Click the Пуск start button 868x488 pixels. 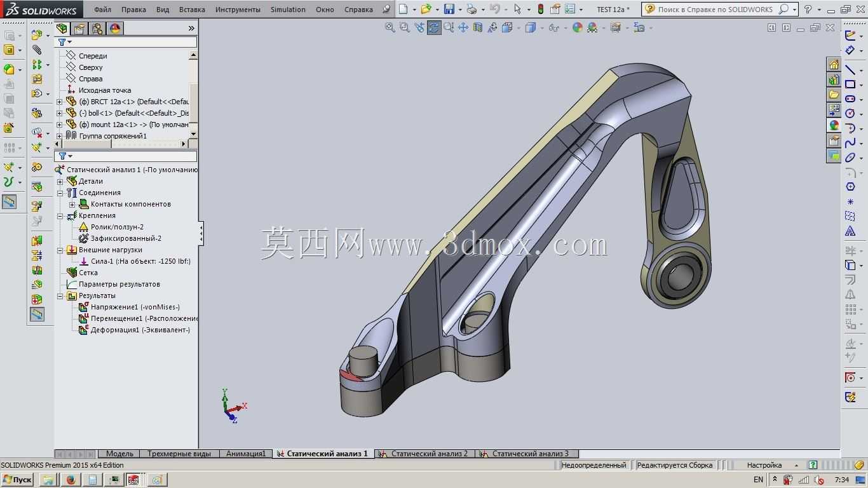pos(17,480)
